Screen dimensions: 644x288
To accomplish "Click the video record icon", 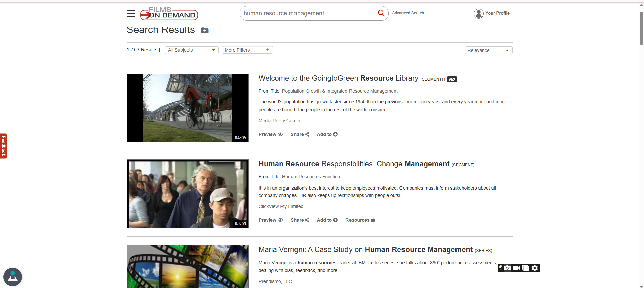I will [517, 268].
